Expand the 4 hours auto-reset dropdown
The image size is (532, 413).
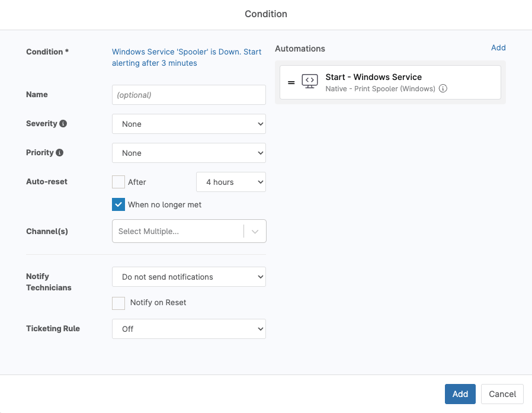[230, 182]
